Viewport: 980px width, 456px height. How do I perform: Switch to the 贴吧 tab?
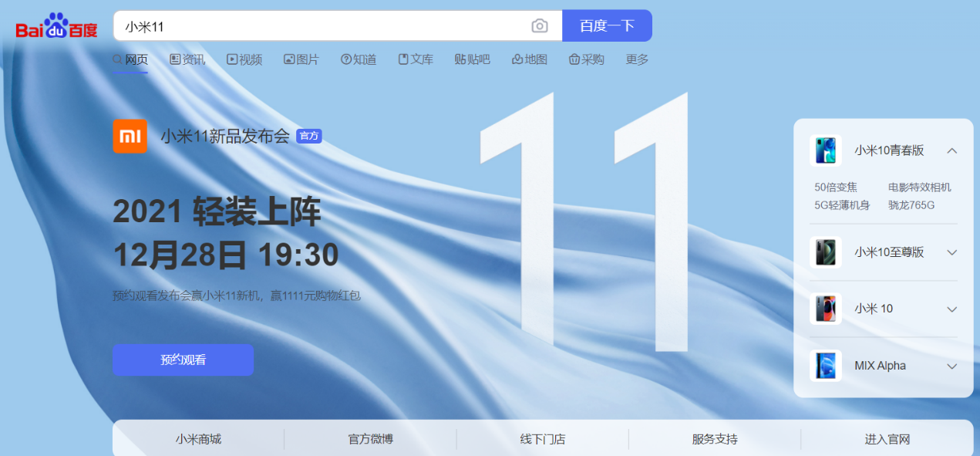pos(473,59)
